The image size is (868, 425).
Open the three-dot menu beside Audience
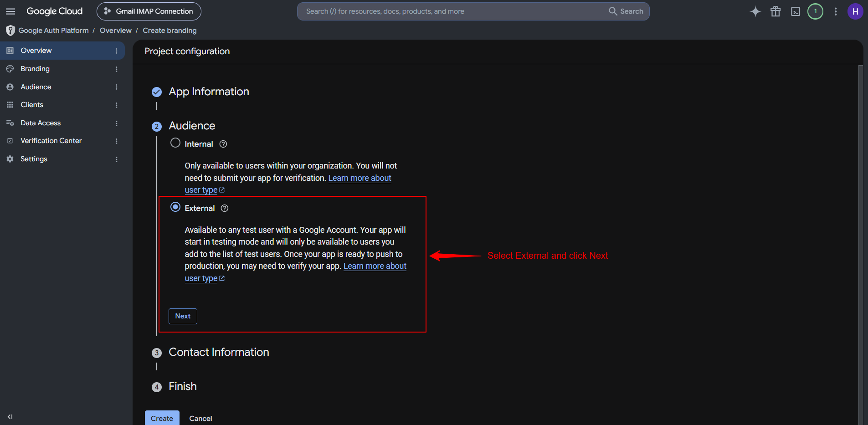(x=117, y=87)
